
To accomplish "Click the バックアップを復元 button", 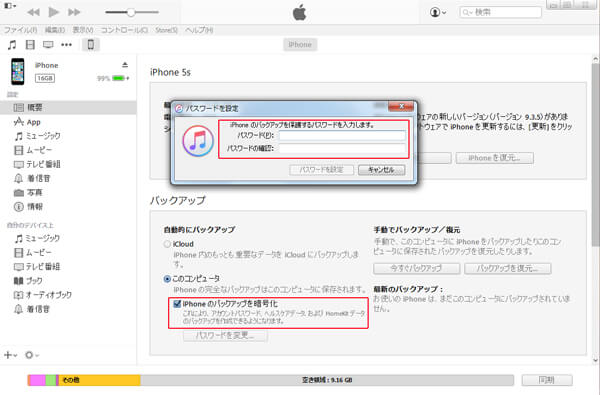I will (x=508, y=268).
